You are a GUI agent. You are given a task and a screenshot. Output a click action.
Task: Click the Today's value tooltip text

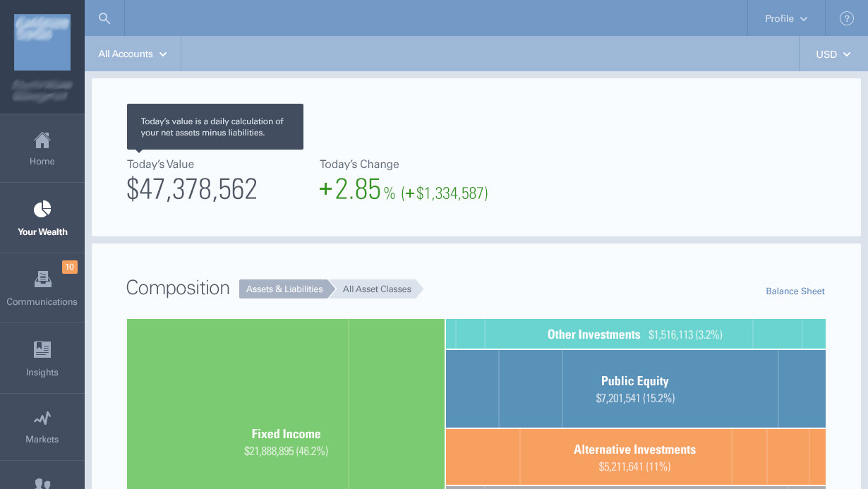pos(212,127)
